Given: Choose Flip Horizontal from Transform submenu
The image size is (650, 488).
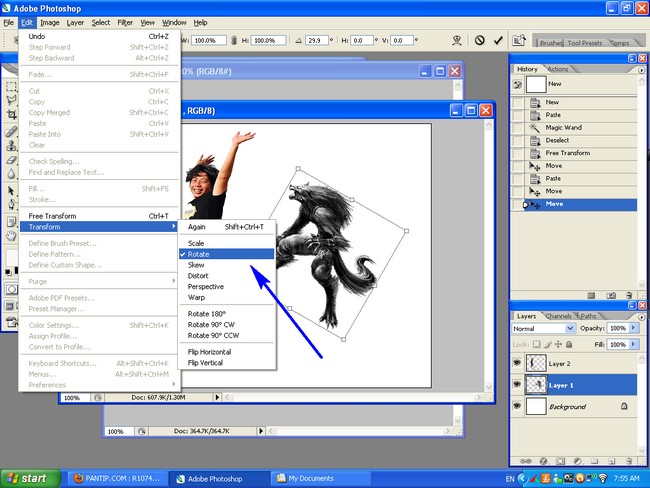Looking at the screenshot, I should tap(226, 352).
